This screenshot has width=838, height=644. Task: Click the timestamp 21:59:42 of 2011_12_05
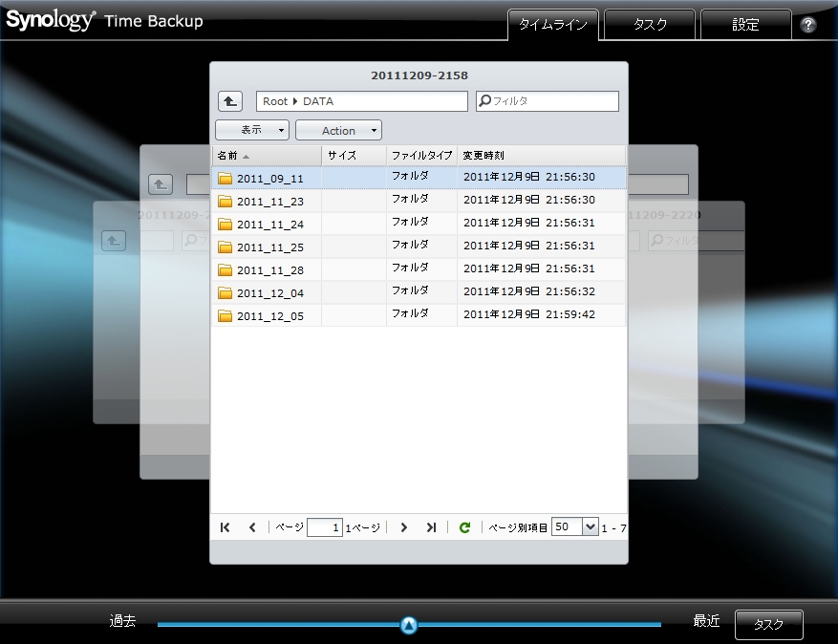(570, 314)
